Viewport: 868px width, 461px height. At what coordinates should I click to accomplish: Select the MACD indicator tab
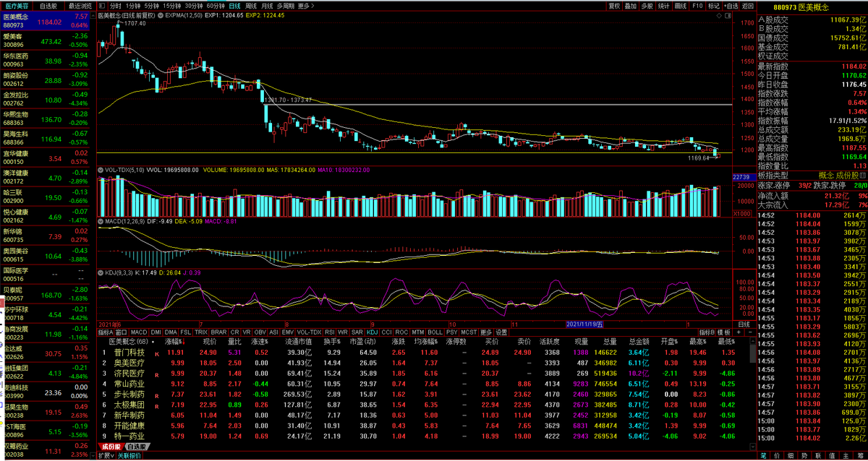140,332
